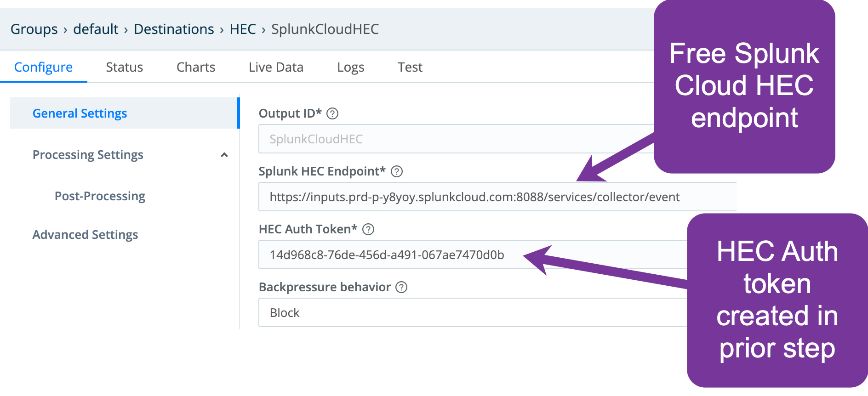This screenshot has height=396, width=868.
Task: Collapse the Processing Settings section
Action: click(224, 155)
